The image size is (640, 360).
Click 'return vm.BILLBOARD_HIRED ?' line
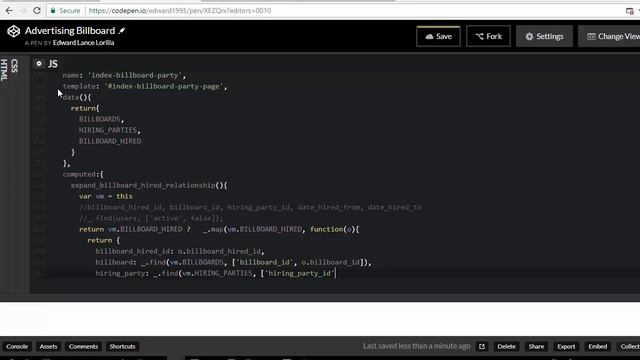click(x=219, y=229)
